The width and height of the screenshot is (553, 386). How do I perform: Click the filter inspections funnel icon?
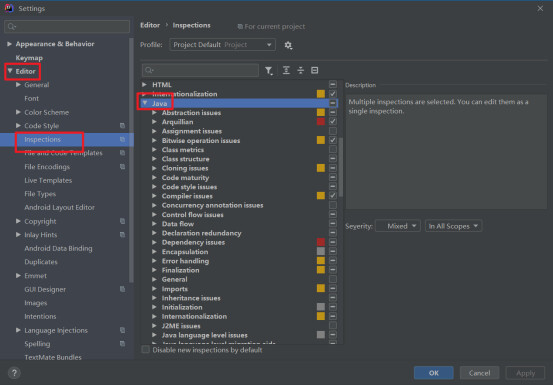pyautogui.click(x=269, y=71)
